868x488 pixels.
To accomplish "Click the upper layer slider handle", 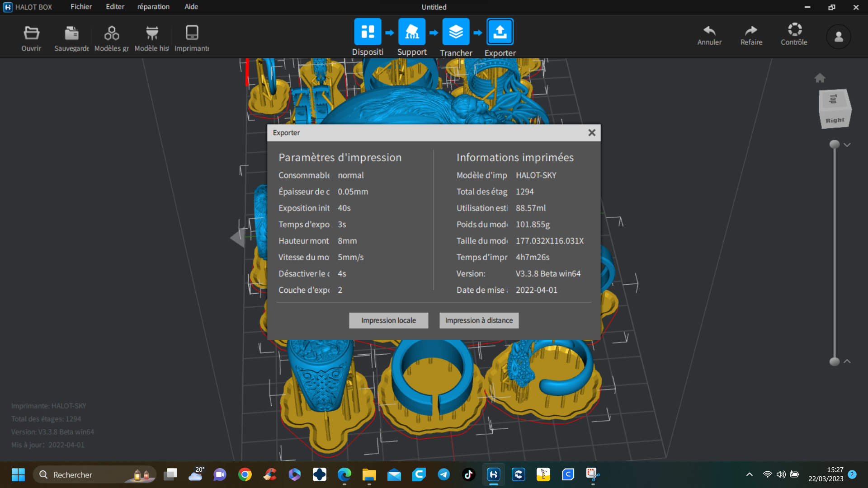I will 835,145.
